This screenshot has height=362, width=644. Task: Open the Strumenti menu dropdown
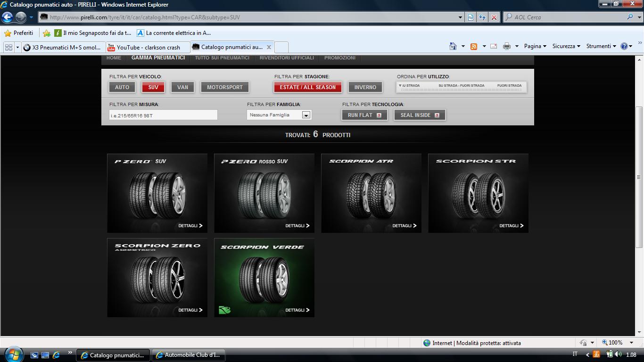tap(601, 46)
